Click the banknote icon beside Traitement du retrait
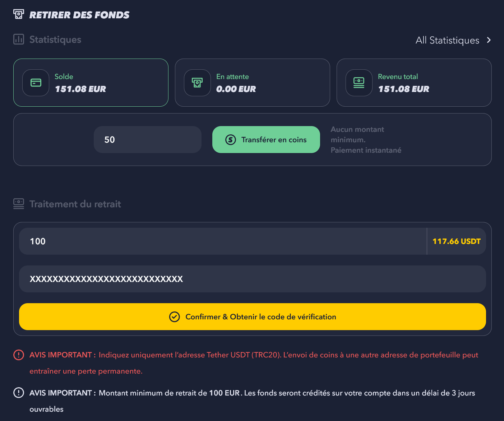 (x=19, y=204)
